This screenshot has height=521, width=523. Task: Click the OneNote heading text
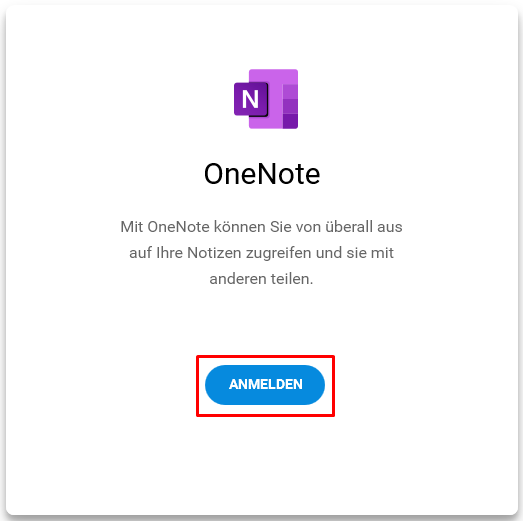click(262, 174)
